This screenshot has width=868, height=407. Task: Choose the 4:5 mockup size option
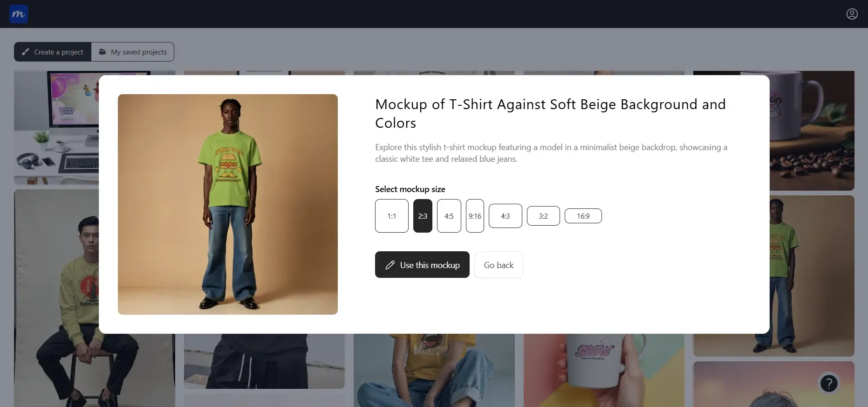click(449, 216)
